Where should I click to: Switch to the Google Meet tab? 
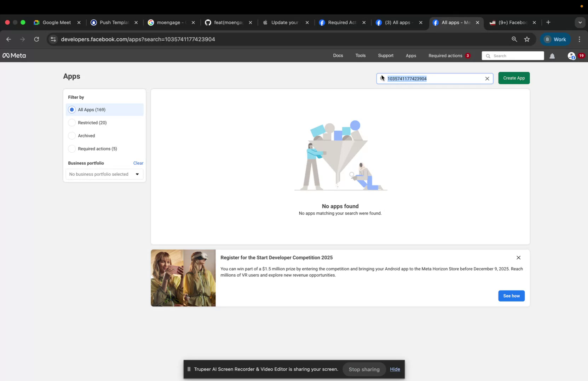(57, 22)
